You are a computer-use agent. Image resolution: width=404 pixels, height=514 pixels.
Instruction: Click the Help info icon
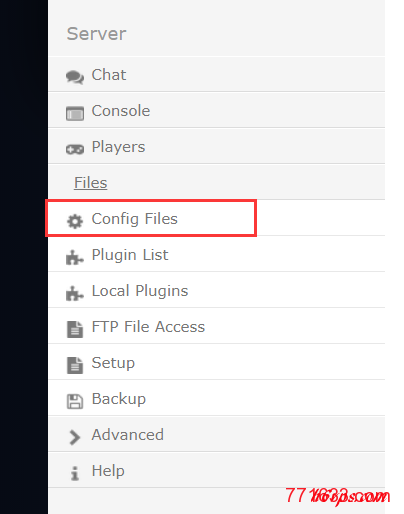pos(75,473)
